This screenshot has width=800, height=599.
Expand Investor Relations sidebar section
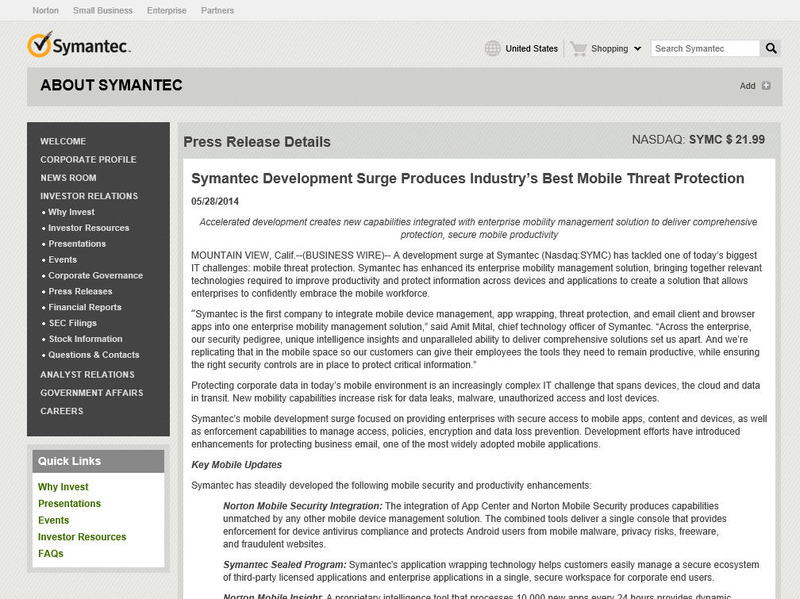tap(89, 196)
